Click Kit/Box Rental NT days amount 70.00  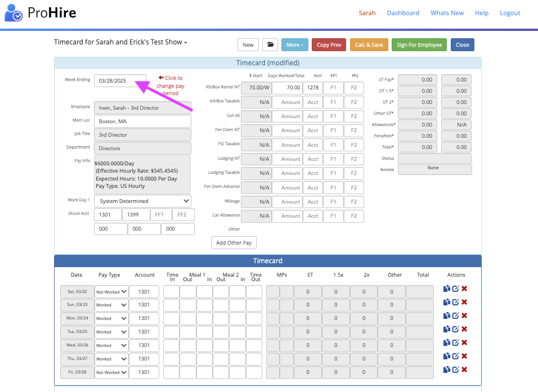tap(287, 87)
